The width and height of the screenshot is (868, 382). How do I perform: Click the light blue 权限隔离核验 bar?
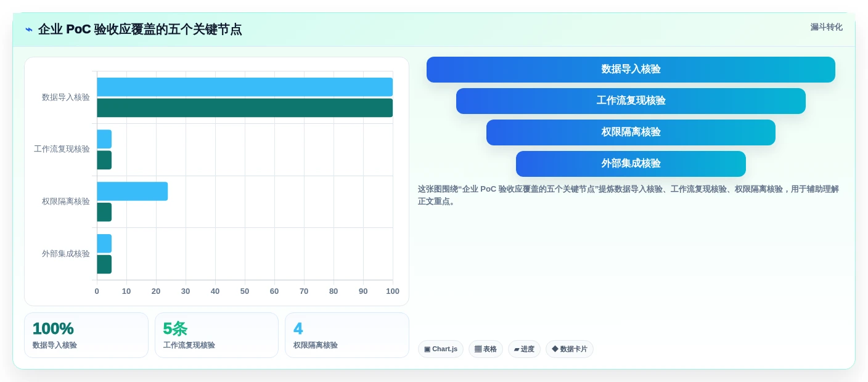pos(132,191)
